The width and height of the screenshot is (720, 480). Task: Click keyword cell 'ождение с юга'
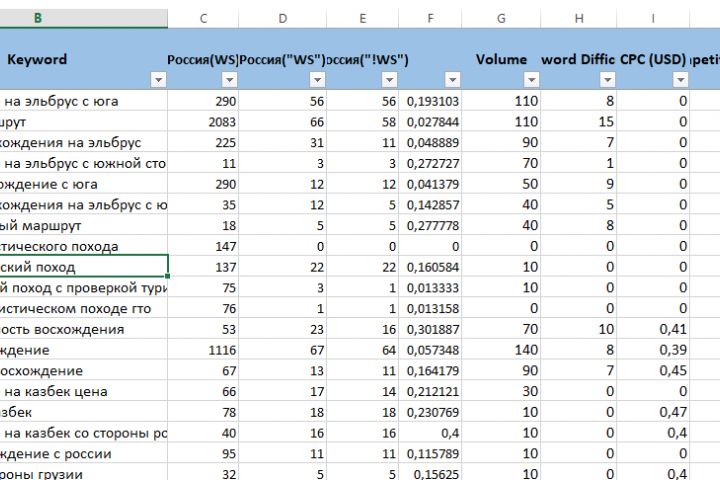point(84,184)
